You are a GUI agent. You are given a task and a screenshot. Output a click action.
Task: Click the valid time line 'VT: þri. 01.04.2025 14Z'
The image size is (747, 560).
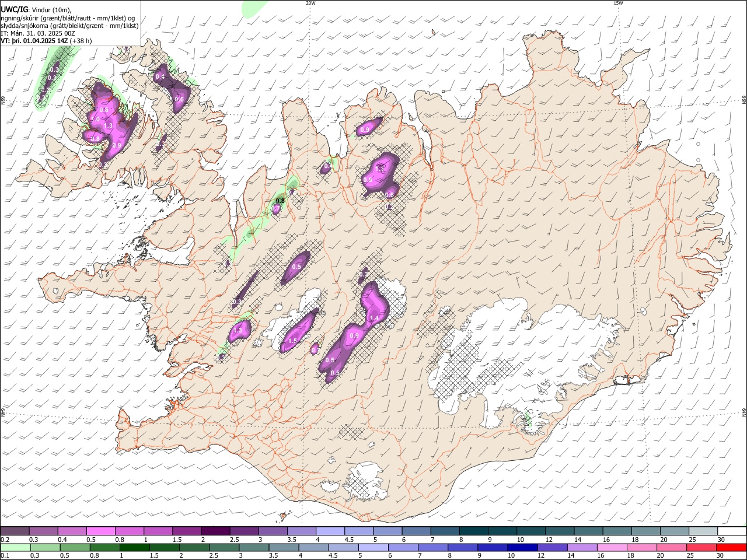[x=34, y=41]
